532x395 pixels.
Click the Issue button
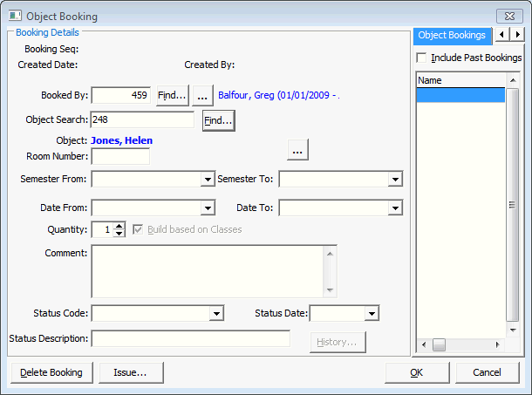click(131, 372)
